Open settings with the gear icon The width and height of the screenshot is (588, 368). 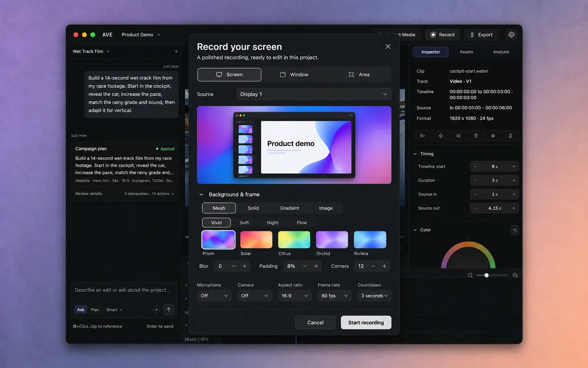(511, 34)
